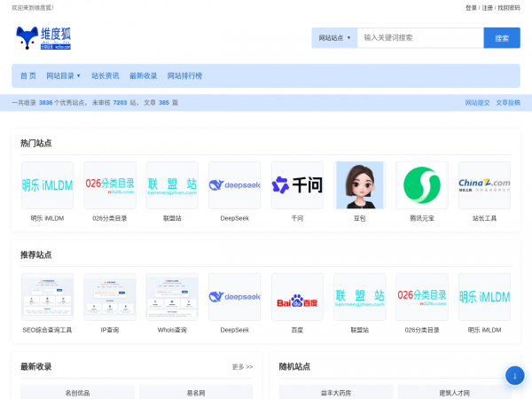Click the IP查询 text label
The width and height of the screenshot is (532, 399).
110,330
